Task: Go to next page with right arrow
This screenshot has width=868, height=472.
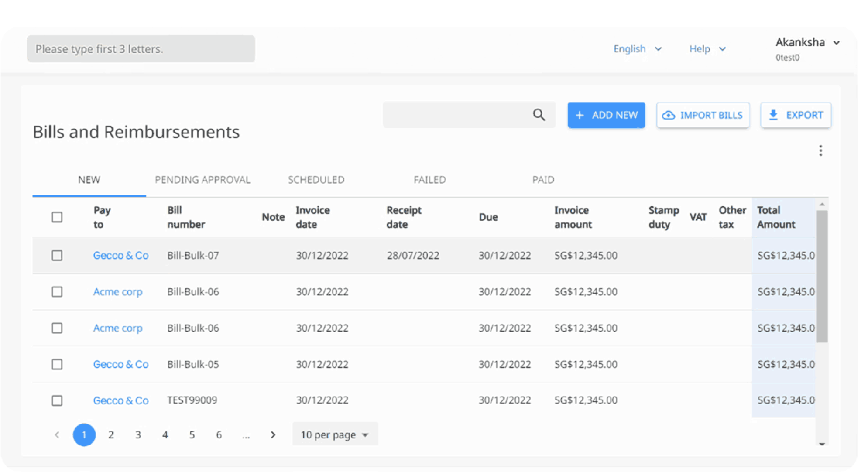Action: pos(273,434)
